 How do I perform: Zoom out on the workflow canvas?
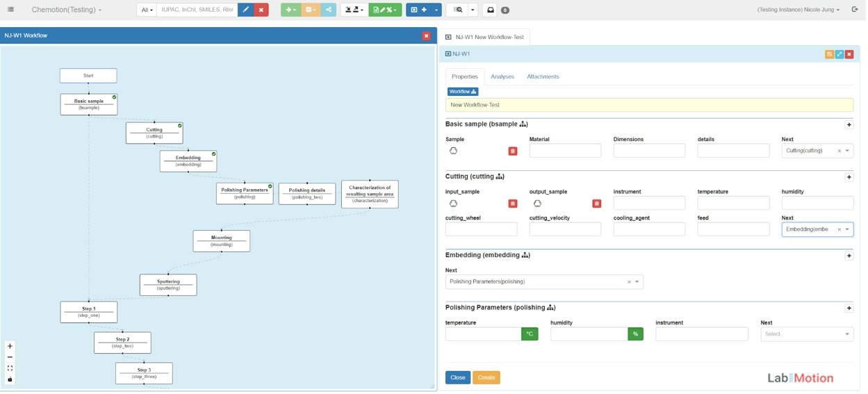pos(10,357)
